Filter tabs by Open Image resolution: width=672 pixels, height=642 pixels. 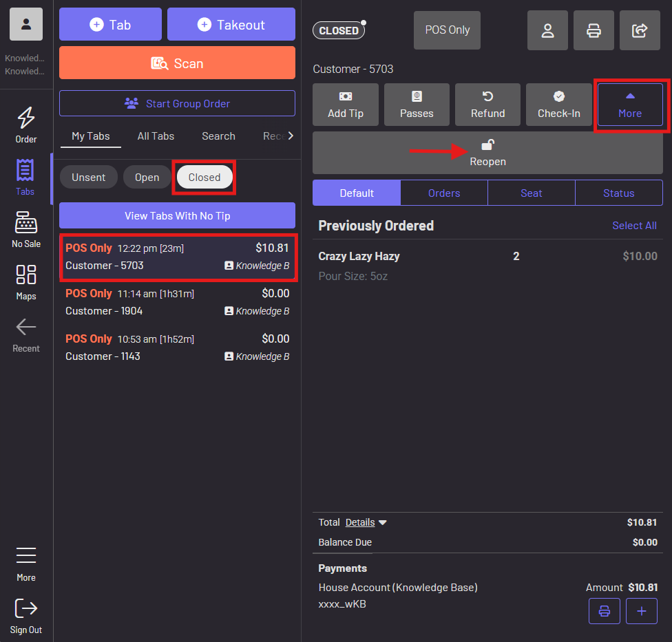pyautogui.click(x=147, y=177)
